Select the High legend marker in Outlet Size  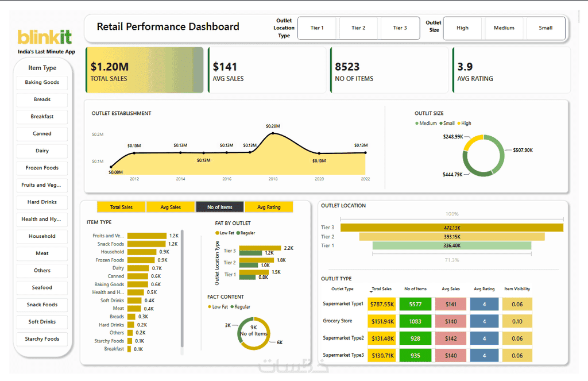[459, 124]
